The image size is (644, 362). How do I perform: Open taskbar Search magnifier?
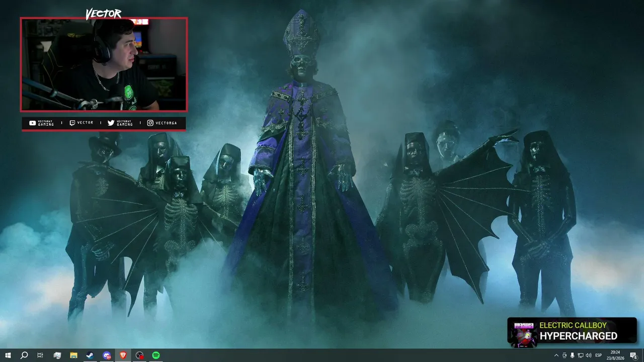pyautogui.click(x=24, y=355)
